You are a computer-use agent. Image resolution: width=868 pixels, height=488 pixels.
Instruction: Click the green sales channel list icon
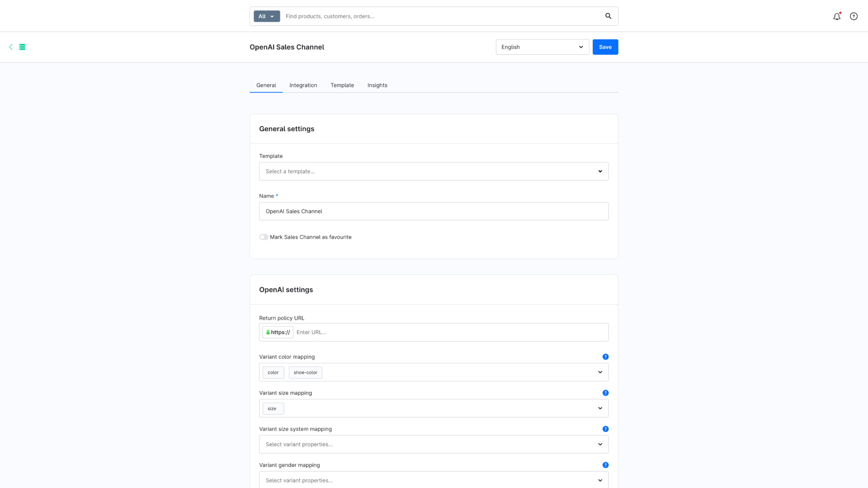click(x=22, y=47)
